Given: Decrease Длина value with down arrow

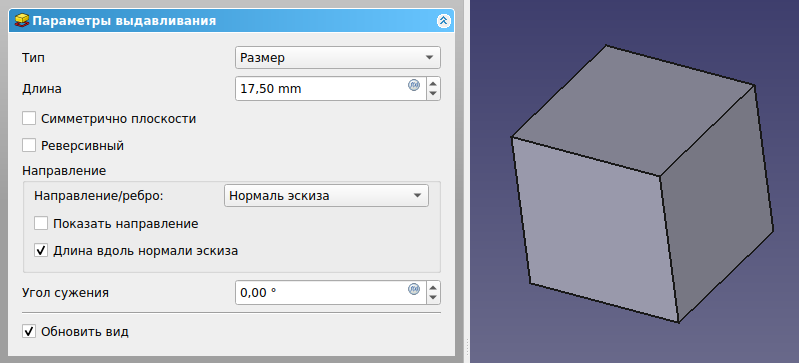Looking at the screenshot, I should [433, 94].
